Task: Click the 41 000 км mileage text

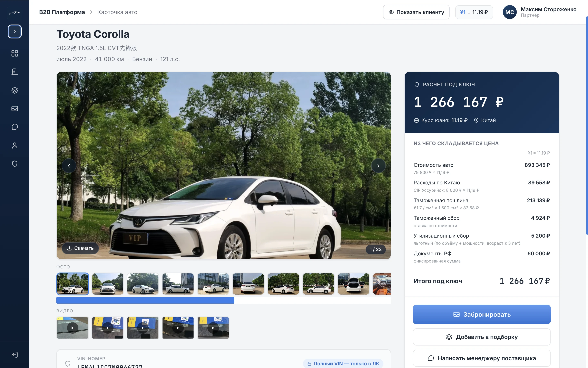Action: 109,59
